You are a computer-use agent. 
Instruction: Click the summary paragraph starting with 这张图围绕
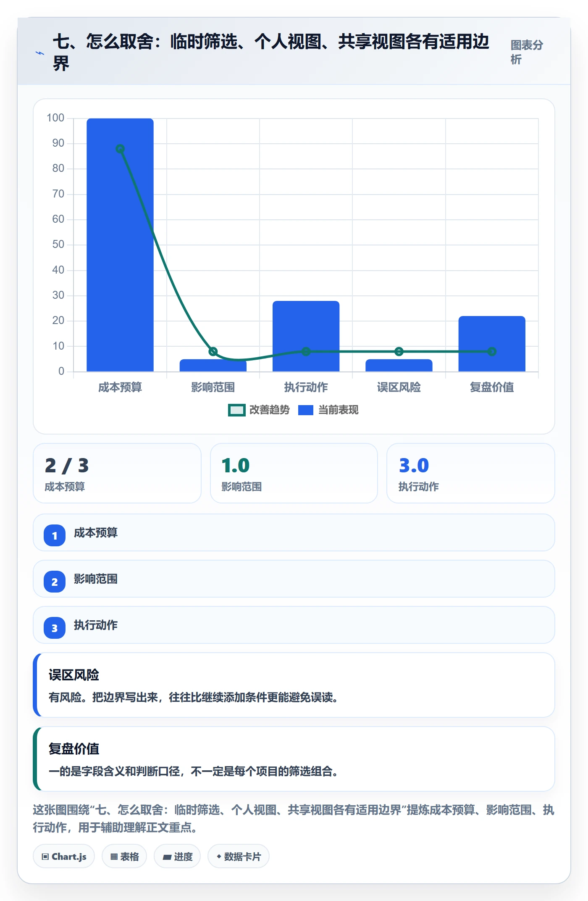tap(294, 819)
